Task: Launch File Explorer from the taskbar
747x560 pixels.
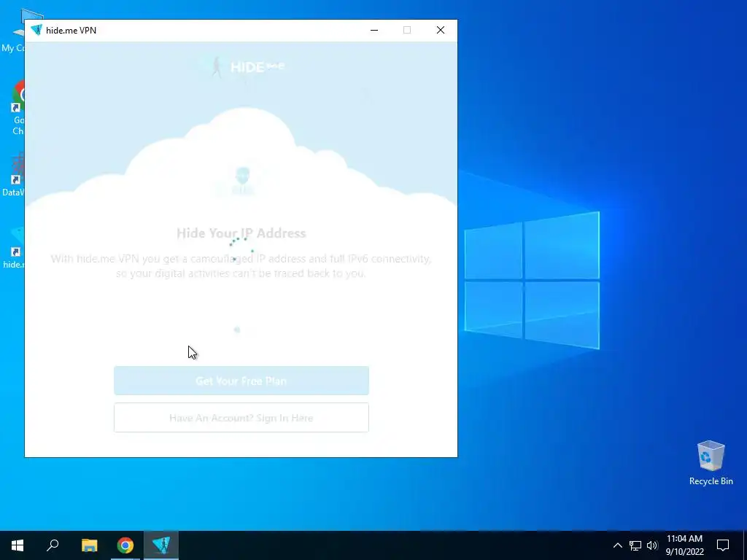Action: pos(89,545)
